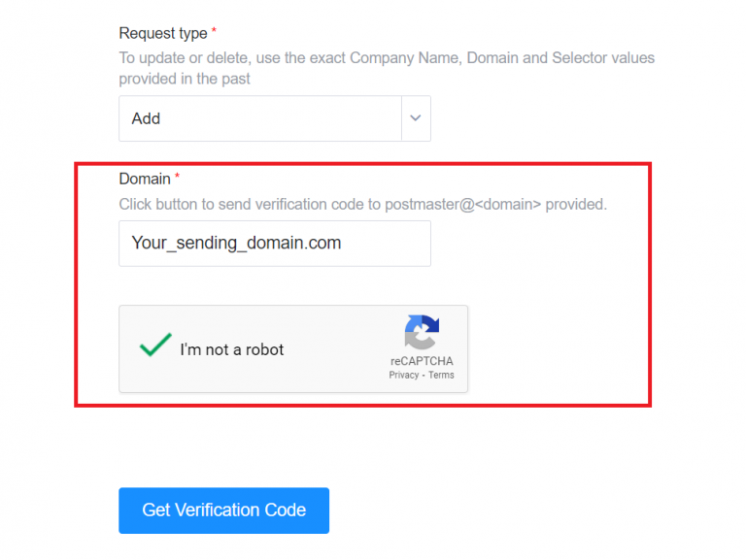
Task: Click the "Domain" field label
Action: (145, 179)
